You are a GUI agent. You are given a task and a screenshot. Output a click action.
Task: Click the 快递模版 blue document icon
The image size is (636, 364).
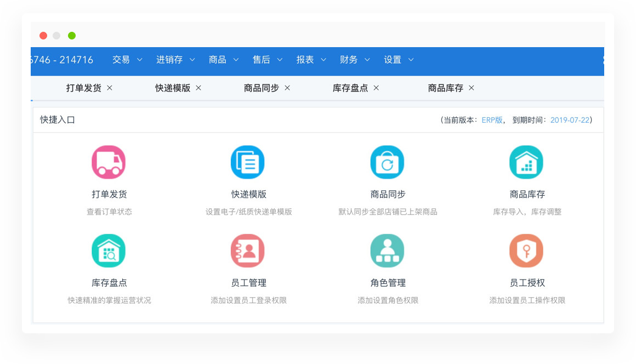248,162
